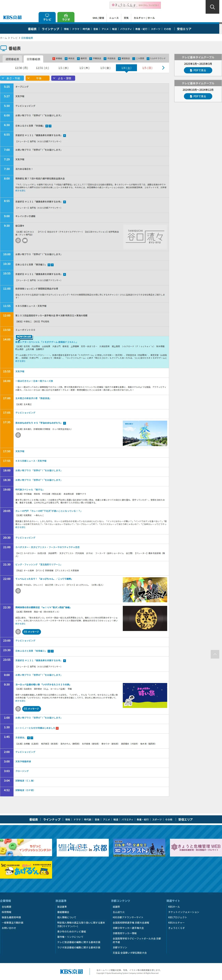Read more about the 14:00 トモダチゲーム program
This screenshot has height=980, width=222.
click(20, 361)
